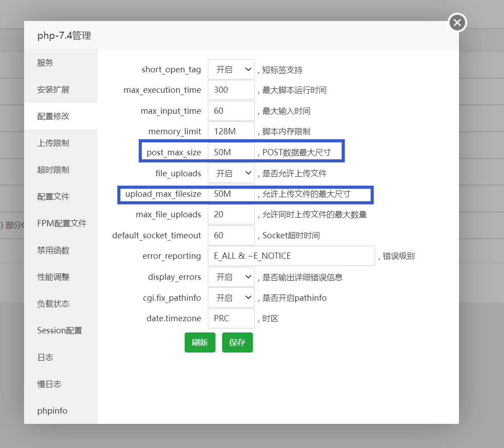Click the 保存 button to apply settings
The image size is (504, 448).
point(237,342)
